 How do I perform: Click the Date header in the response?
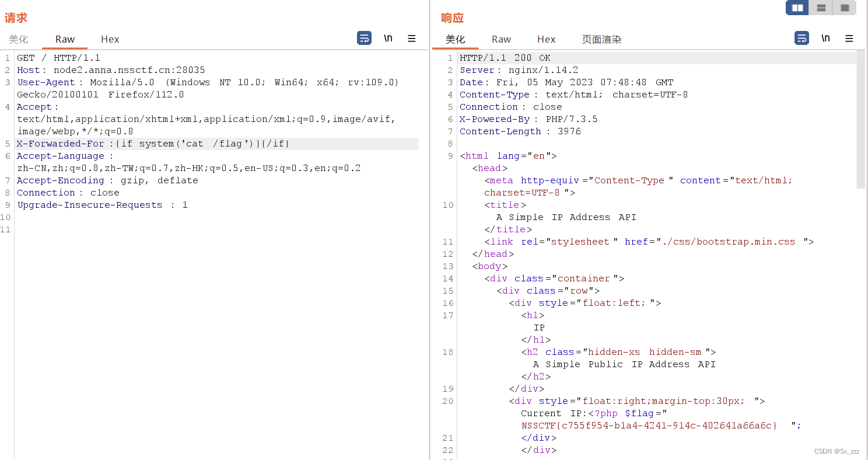point(566,82)
